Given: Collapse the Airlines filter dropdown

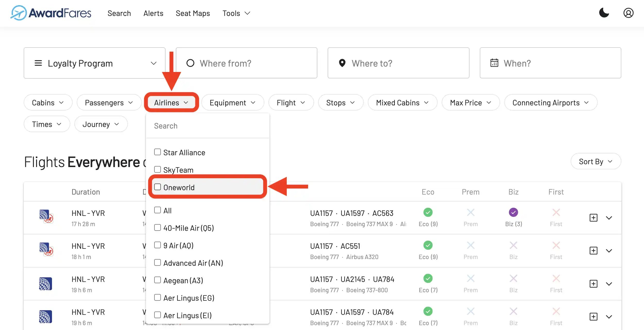Looking at the screenshot, I should (x=171, y=103).
